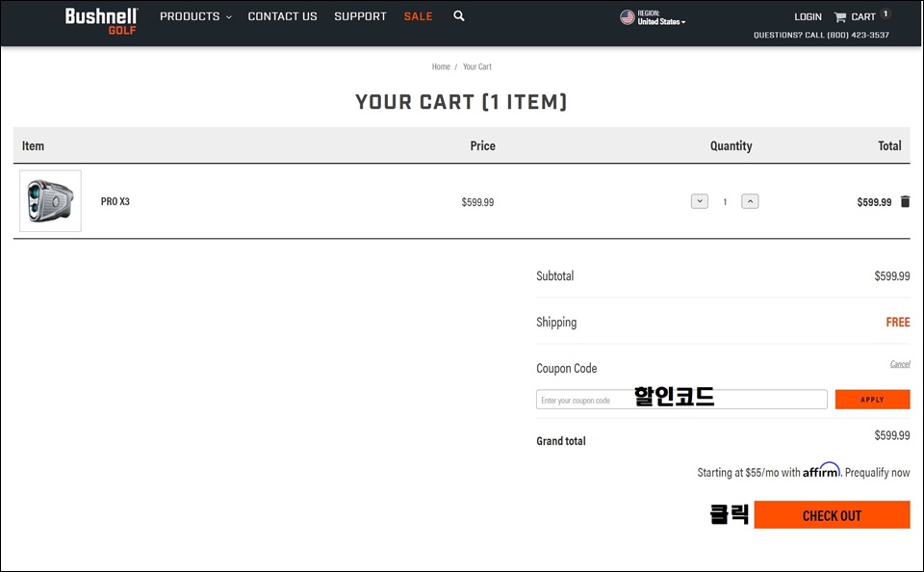Click the search magnifier icon
This screenshot has width=924, height=572.
point(459,16)
